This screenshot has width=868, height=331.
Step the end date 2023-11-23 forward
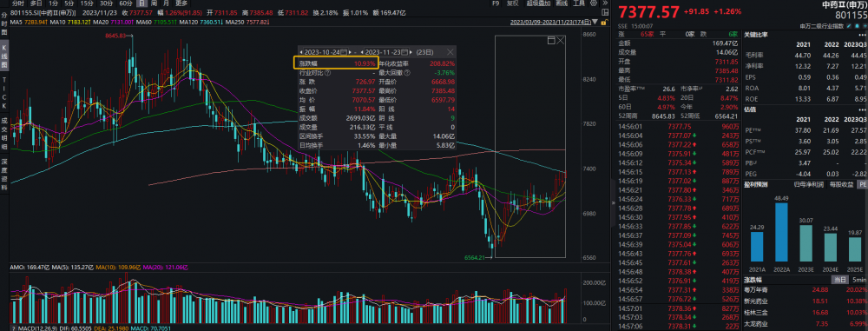tap(411, 51)
